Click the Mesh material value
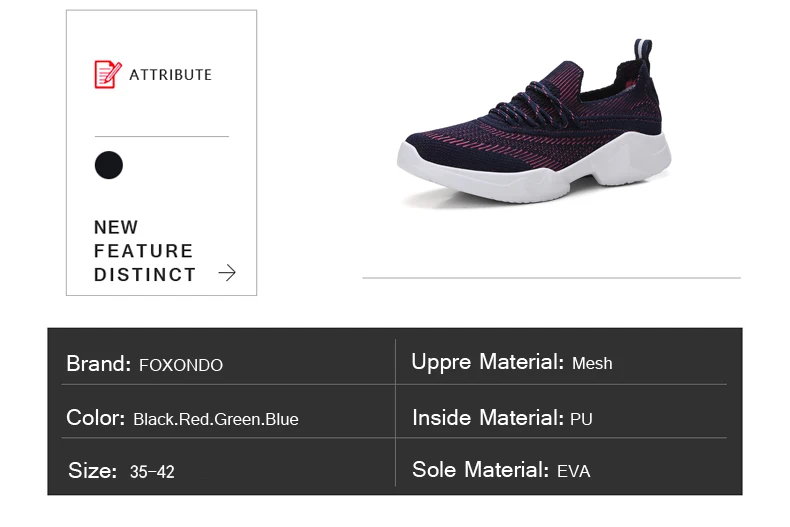 coord(592,363)
